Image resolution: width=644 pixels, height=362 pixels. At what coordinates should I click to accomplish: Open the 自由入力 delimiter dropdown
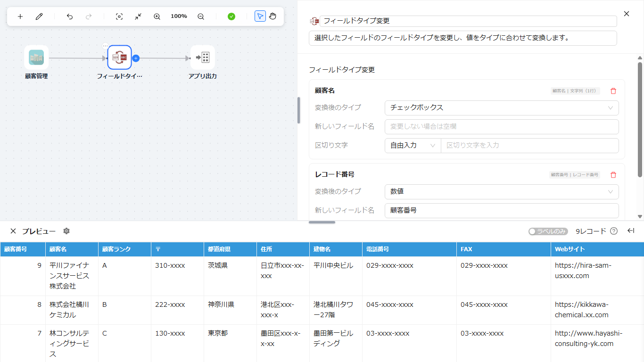[413, 146]
